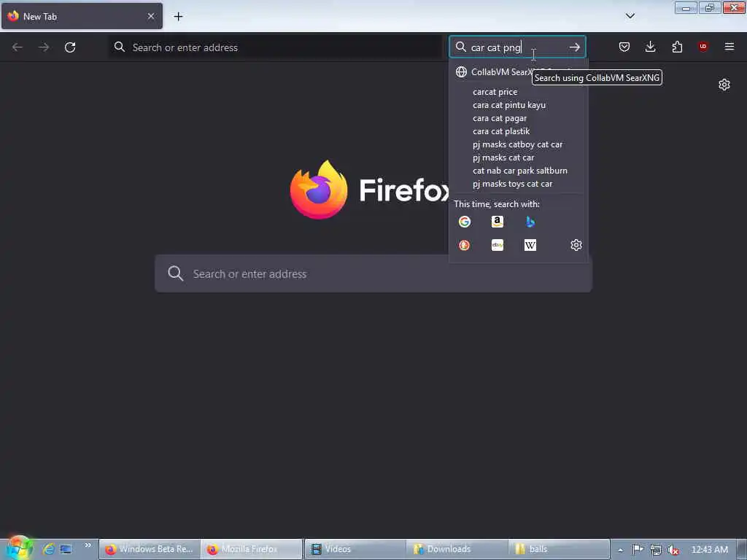Choose suggestion 'pj masks catboy cat car'
This screenshot has width=747, height=560.
point(519,144)
